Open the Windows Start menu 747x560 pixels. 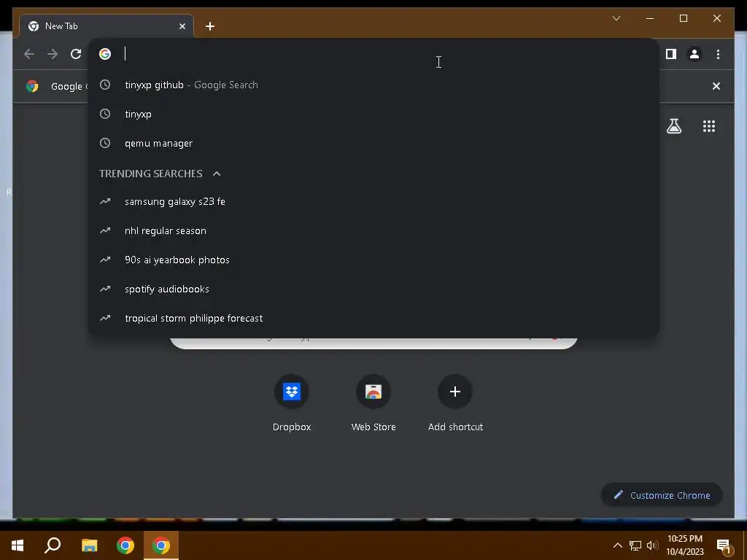click(x=18, y=545)
